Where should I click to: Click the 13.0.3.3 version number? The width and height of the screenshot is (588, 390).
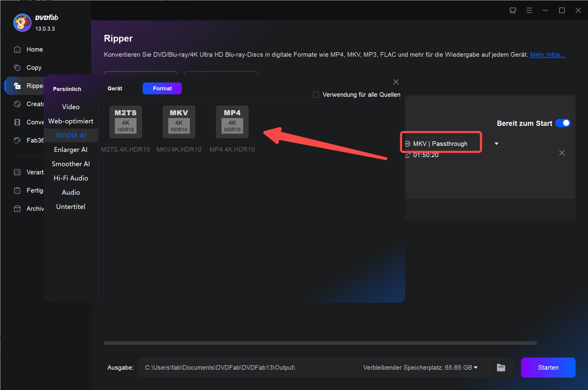point(45,29)
